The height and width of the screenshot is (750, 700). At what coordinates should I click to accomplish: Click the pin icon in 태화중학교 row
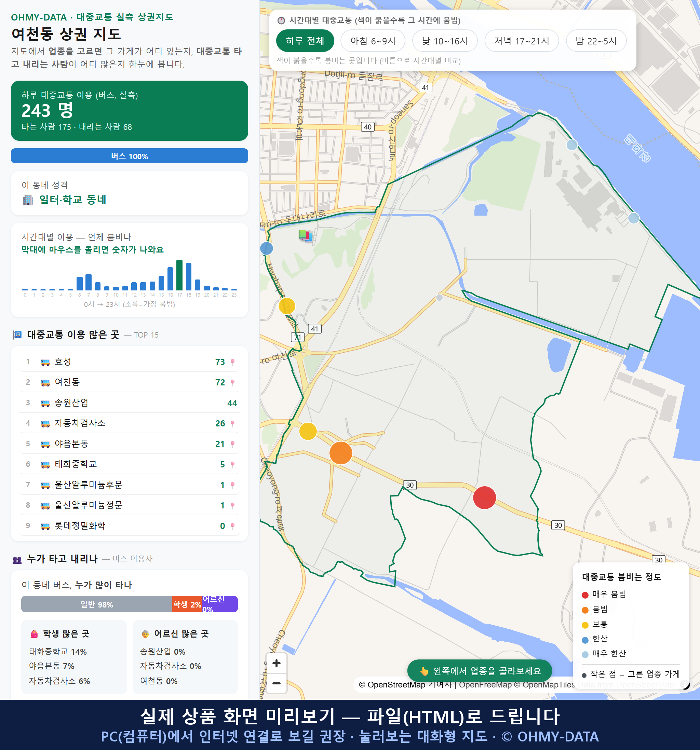[232, 464]
